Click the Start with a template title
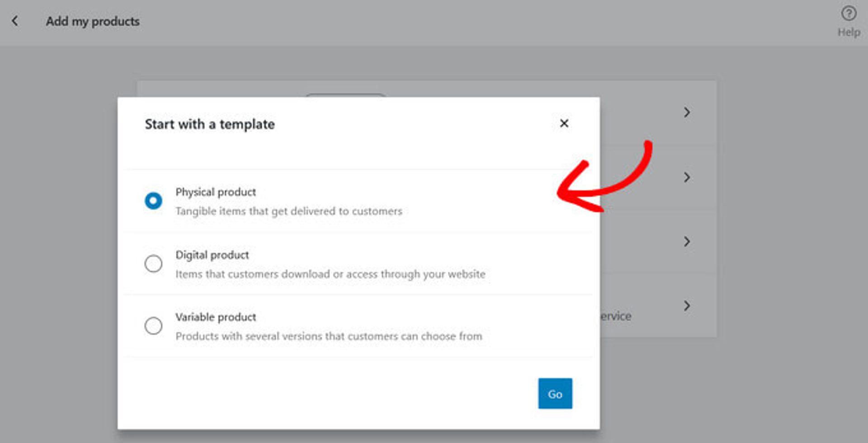 209,124
